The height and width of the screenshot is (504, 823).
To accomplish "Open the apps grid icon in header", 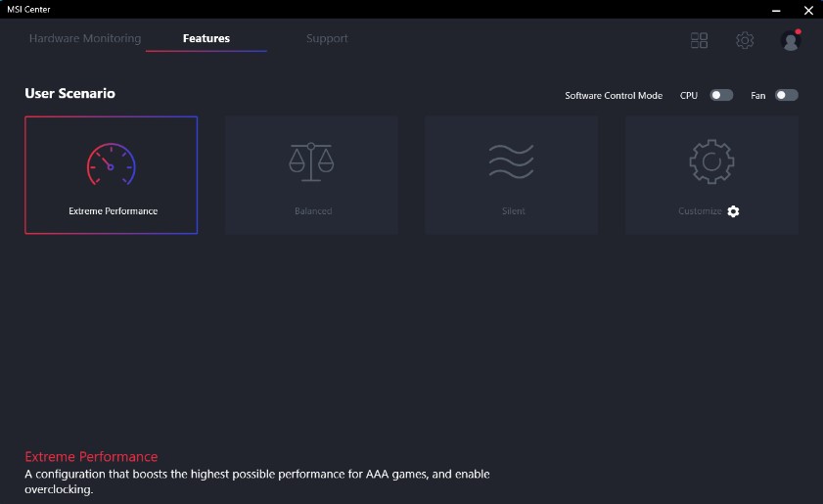I will click(699, 40).
